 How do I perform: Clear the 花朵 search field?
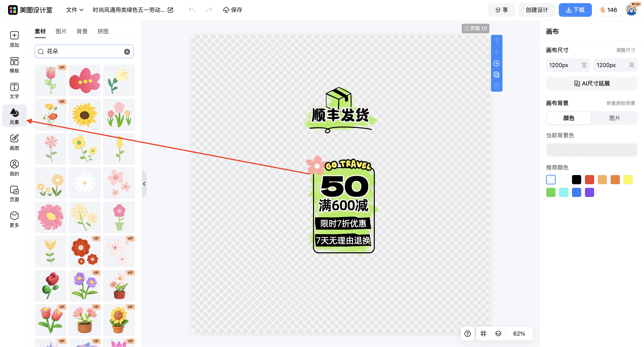[x=127, y=51]
